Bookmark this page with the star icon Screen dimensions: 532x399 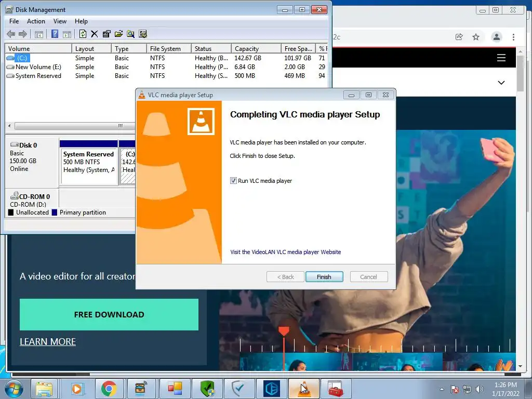[x=476, y=37]
